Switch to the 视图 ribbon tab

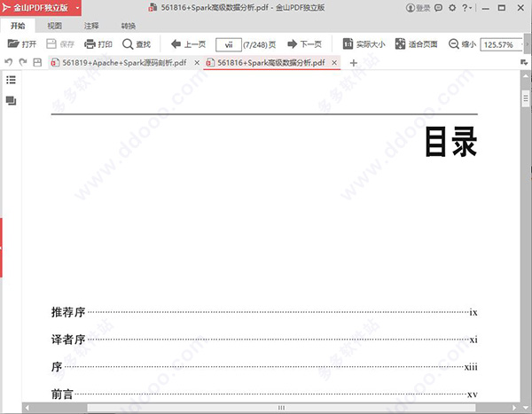[54, 26]
